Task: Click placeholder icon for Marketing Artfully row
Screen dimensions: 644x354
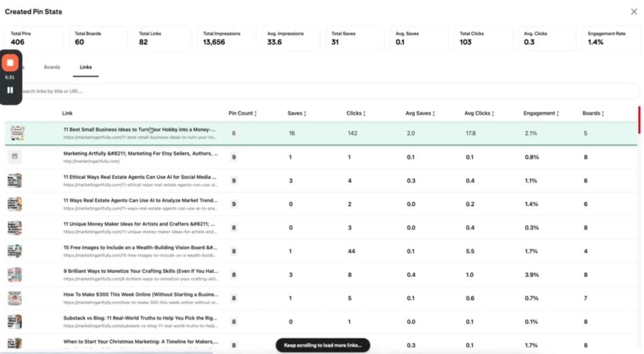Action: 15,157
